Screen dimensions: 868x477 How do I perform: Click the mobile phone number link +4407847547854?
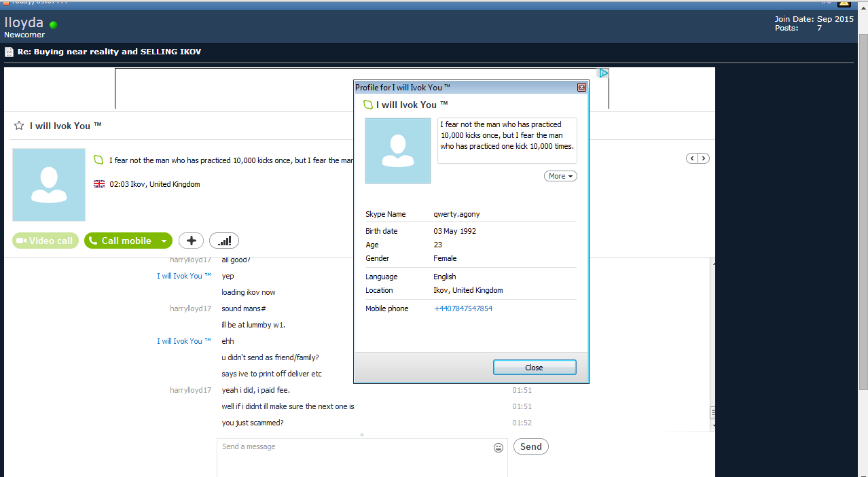point(463,308)
